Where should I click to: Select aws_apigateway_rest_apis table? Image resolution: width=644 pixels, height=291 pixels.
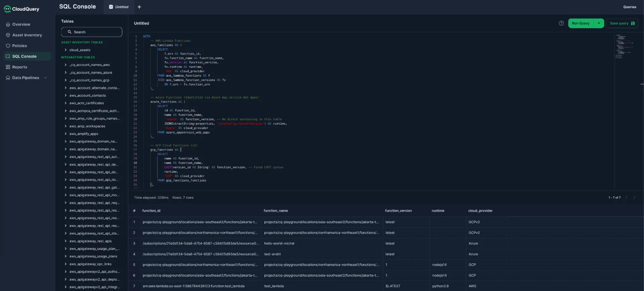[91, 241]
